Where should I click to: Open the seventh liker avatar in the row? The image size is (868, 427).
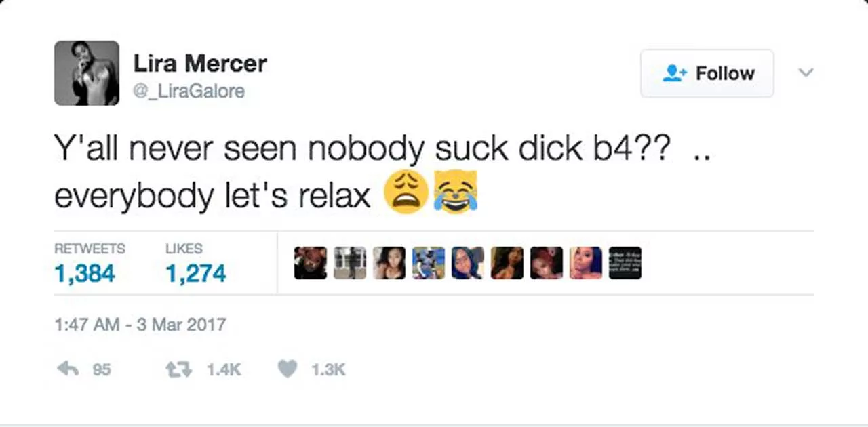pos(547,263)
